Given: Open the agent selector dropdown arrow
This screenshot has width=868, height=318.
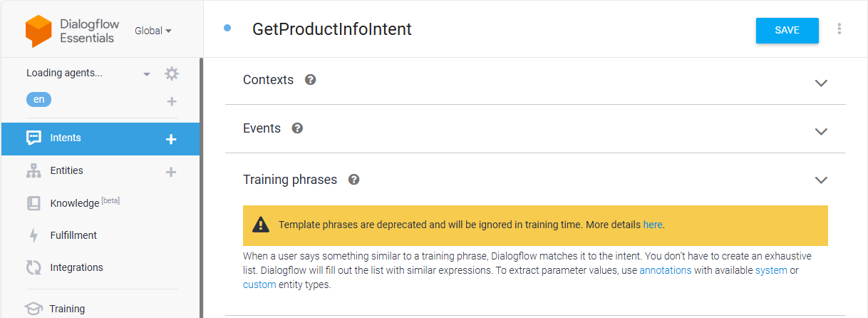Looking at the screenshot, I should coord(147,74).
